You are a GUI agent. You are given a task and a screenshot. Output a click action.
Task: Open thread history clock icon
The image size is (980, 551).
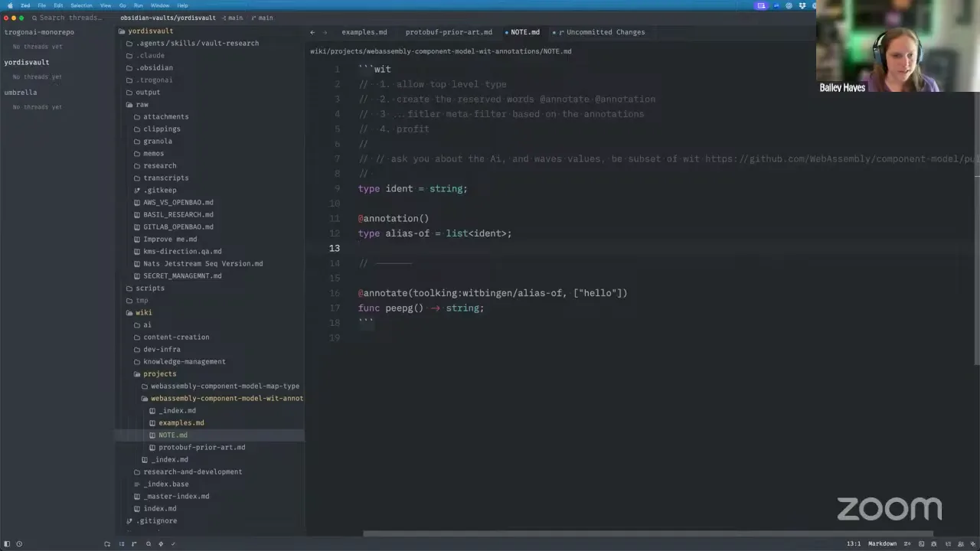coord(19,544)
